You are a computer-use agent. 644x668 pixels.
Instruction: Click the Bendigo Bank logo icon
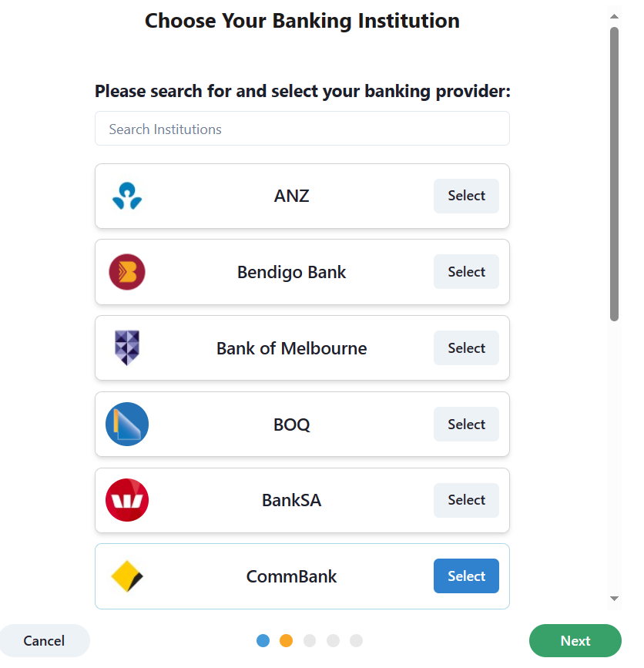tap(127, 272)
